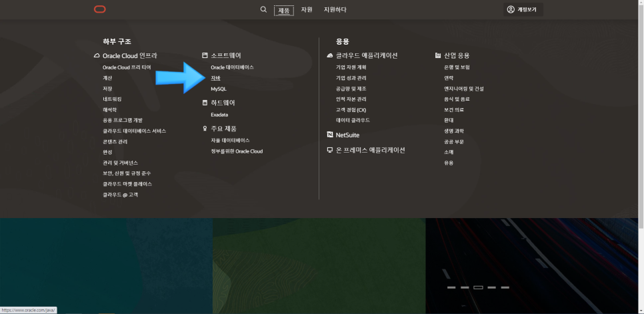Click the cloud icon beside 클라우드 애플리케이션
Screen dimensions: 644x314
click(329, 55)
